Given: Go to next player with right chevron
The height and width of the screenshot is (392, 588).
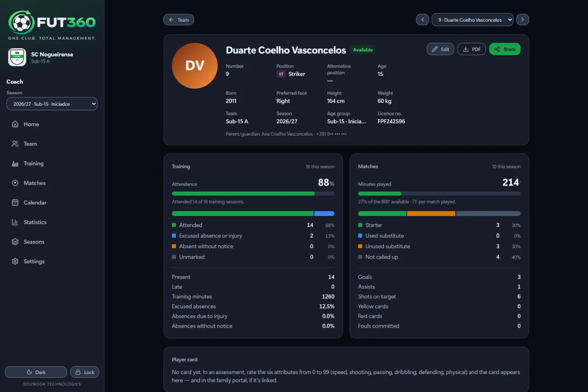Looking at the screenshot, I should click(523, 20).
